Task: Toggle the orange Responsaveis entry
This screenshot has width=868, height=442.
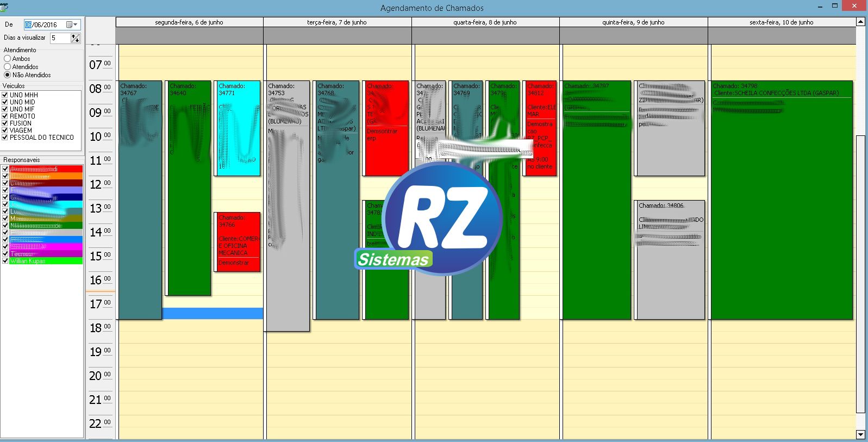Action: point(5,176)
